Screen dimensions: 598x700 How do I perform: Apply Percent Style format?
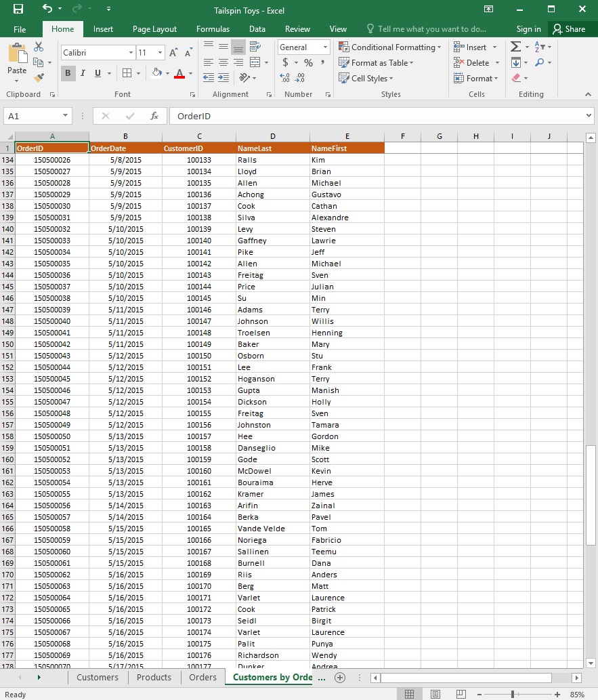coord(308,62)
